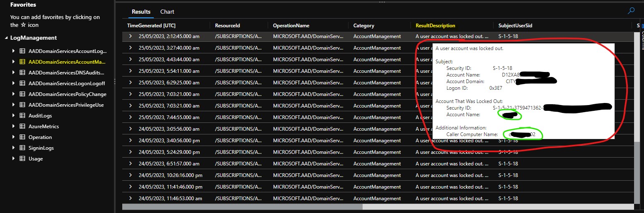644x213 pixels.
Task: Expand the 5:54:11.000 am result row
Action: coord(131,71)
